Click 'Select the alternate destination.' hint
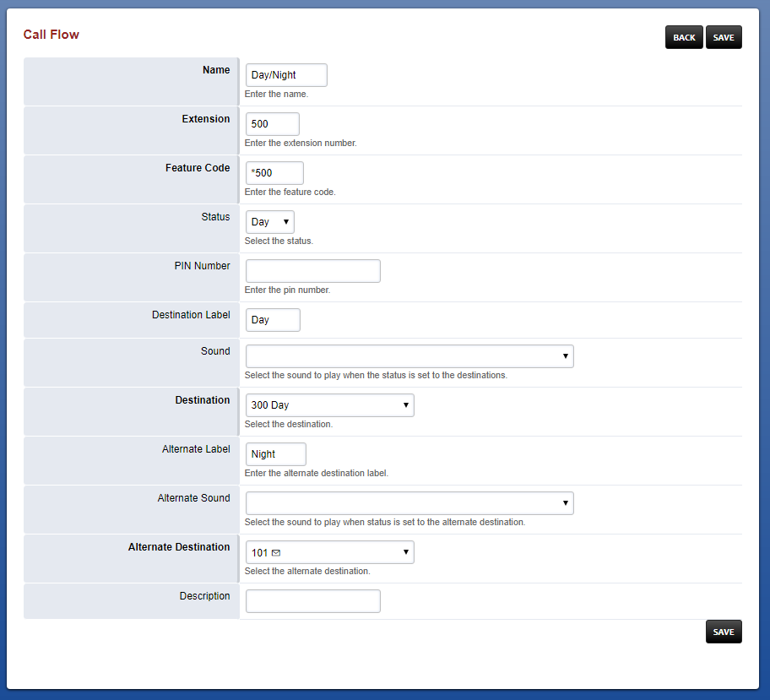The width and height of the screenshot is (770, 700). [x=307, y=571]
